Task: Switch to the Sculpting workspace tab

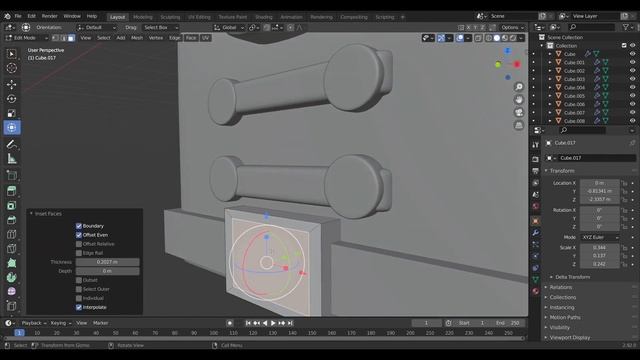Action: click(170, 17)
